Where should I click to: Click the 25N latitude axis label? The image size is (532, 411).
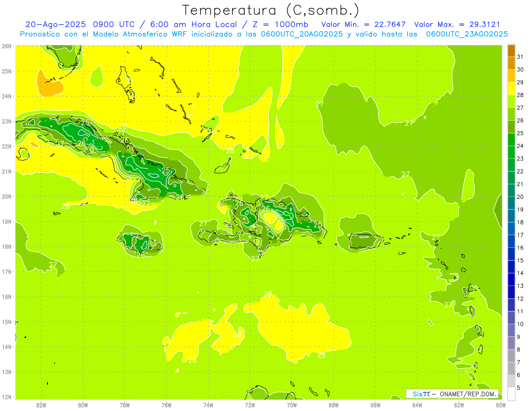pyautogui.click(x=6, y=71)
